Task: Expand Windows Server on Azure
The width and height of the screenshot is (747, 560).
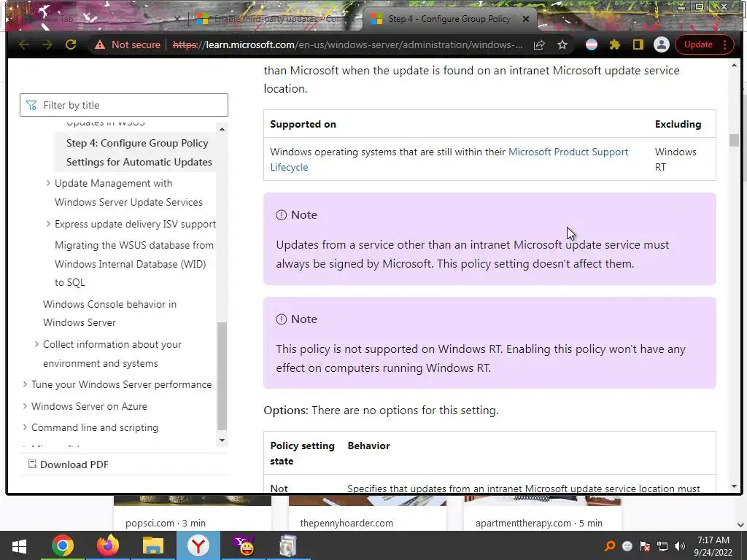Action: [25, 406]
